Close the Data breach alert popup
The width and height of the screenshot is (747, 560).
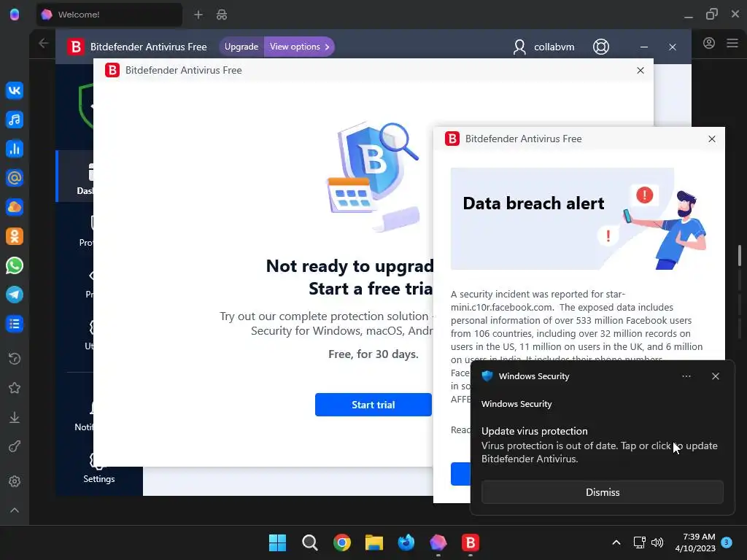[x=712, y=139]
